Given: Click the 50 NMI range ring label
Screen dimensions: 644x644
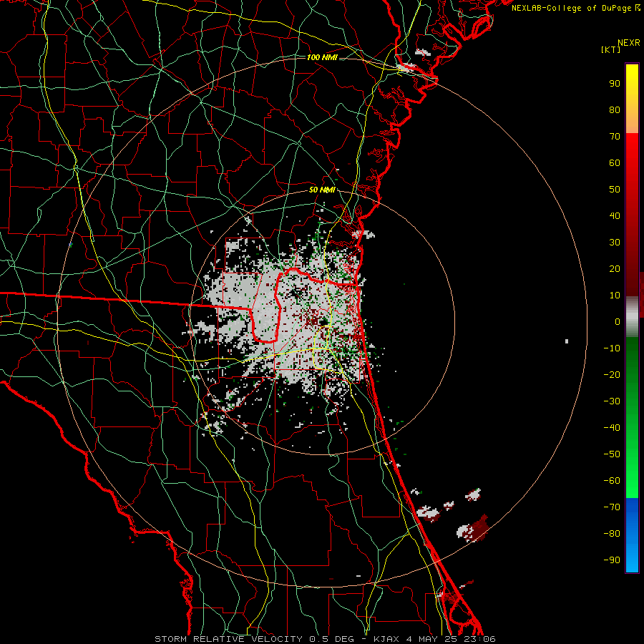Looking at the screenshot, I should (x=322, y=190).
